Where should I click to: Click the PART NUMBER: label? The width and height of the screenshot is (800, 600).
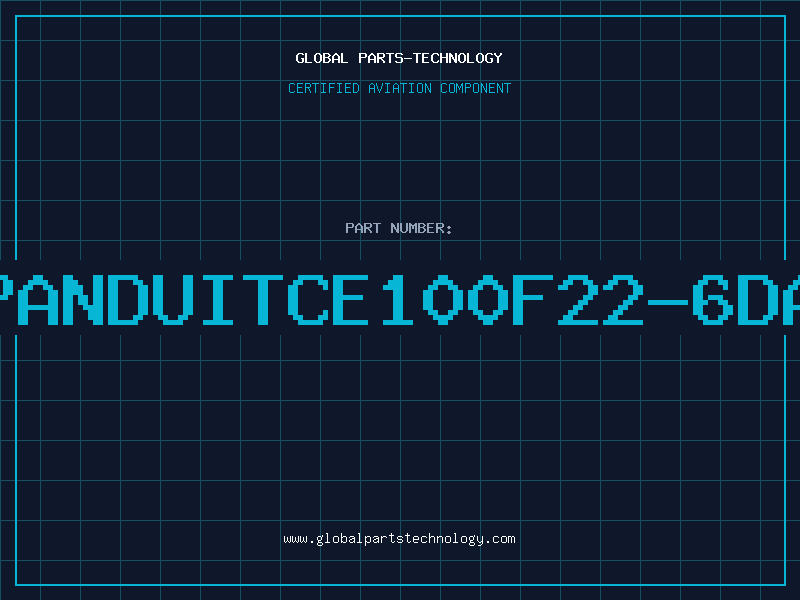[x=399, y=228]
